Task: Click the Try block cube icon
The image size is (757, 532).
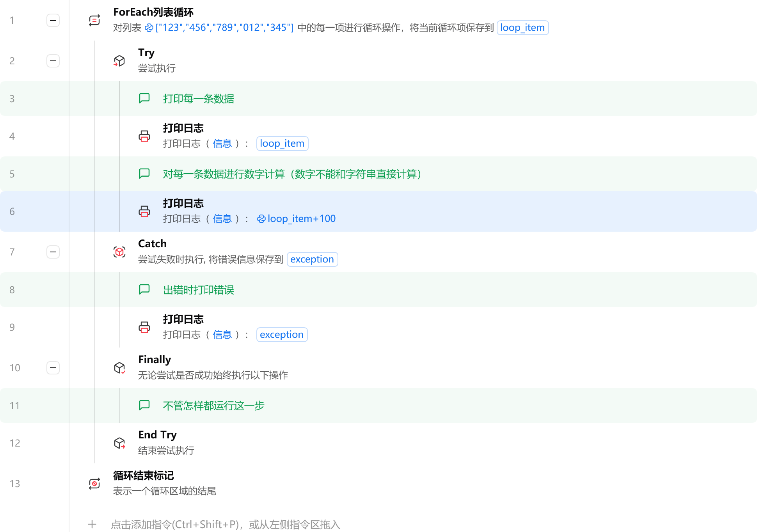Action: pyautogui.click(x=119, y=61)
